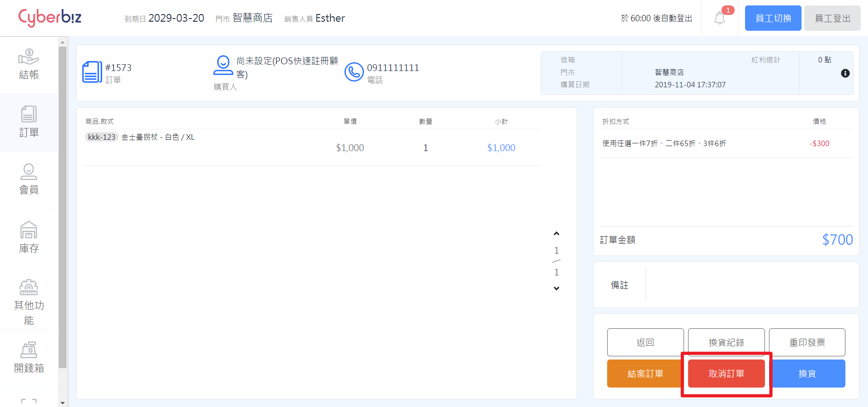Click the kkk-123 product code tag

[102, 137]
